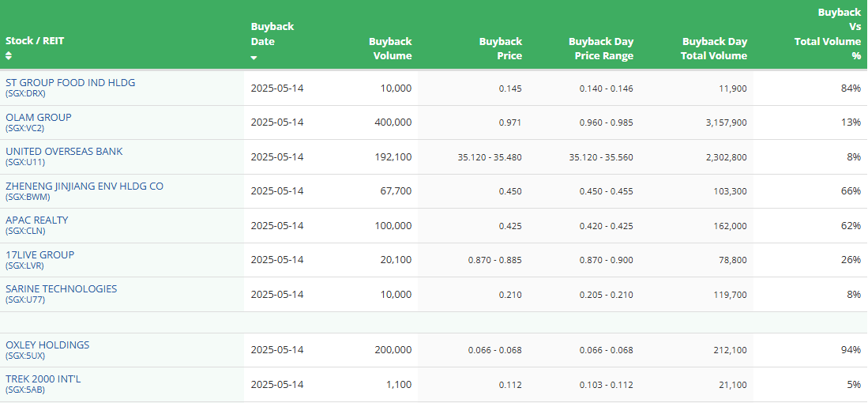Screen dimensions: 868x403
Task: Click price range 0.103 - 0.112 cell
Action: 606,385
